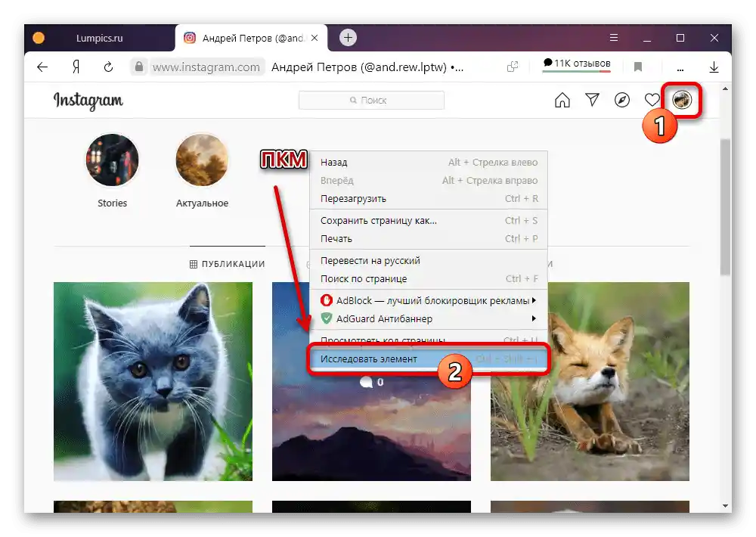Image resolution: width=756 pixels, height=537 pixels.
Task: Select the ПУБЛИКАЦИИ tab
Action: [227, 264]
